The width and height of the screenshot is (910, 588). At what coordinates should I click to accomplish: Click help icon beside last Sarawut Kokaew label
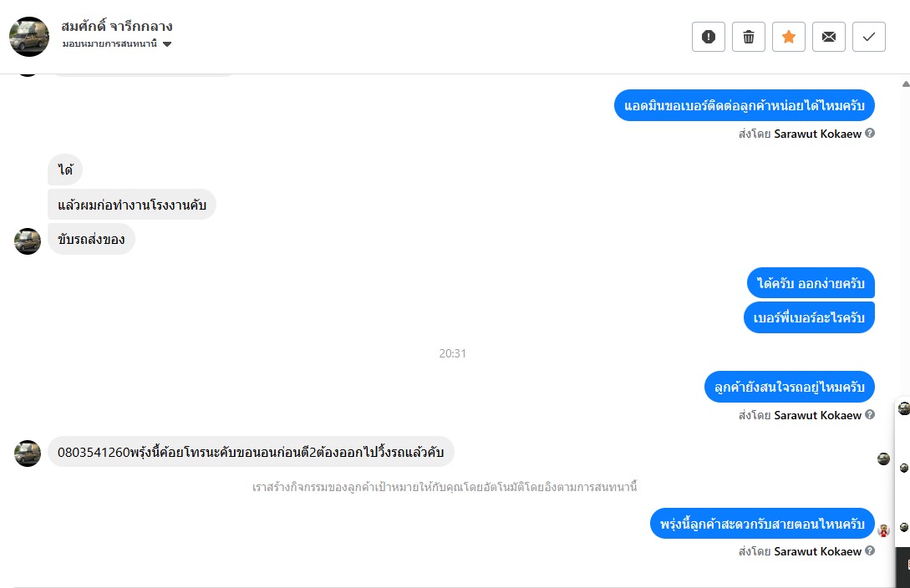869,550
